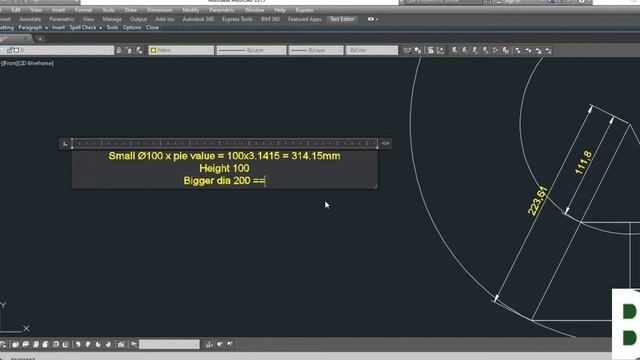This screenshot has height=360, width=640.
Task: Open the ribbon display options arrow
Action: coord(377,19)
